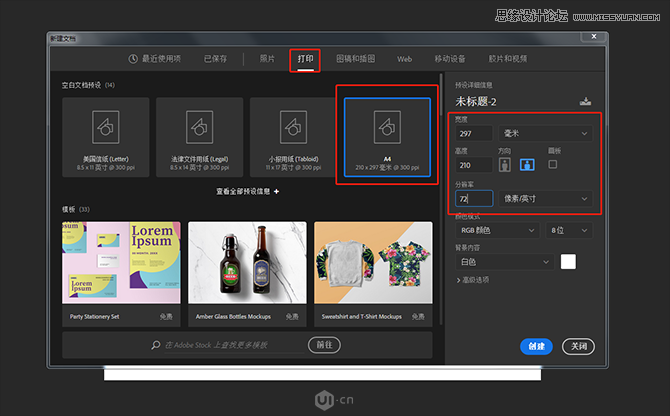Expand 高级选项 advanced options
Screen dimensions: 670x416
473,280
